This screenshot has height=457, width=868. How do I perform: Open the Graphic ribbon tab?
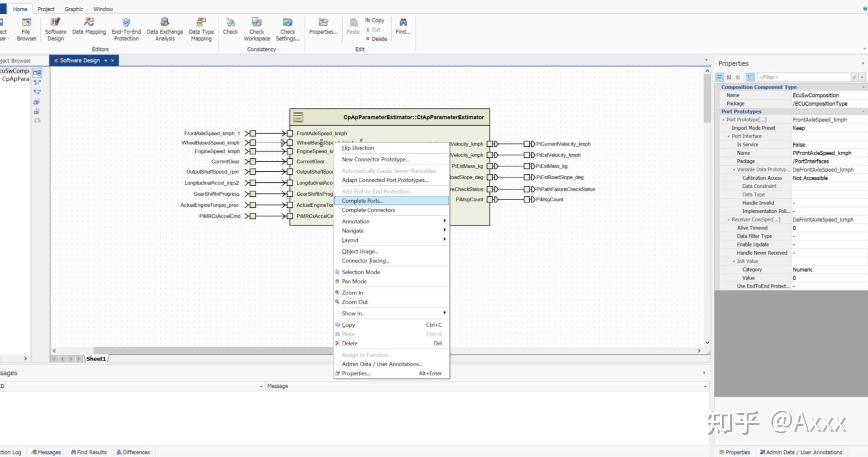pyautogui.click(x=74, y=9)
